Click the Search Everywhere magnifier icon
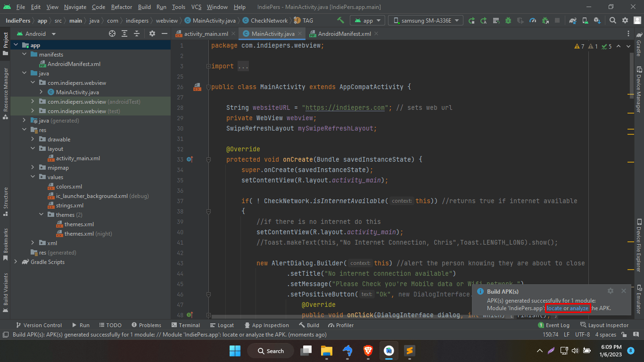Screen dimensions: 644x362 [x=612, y=20]
